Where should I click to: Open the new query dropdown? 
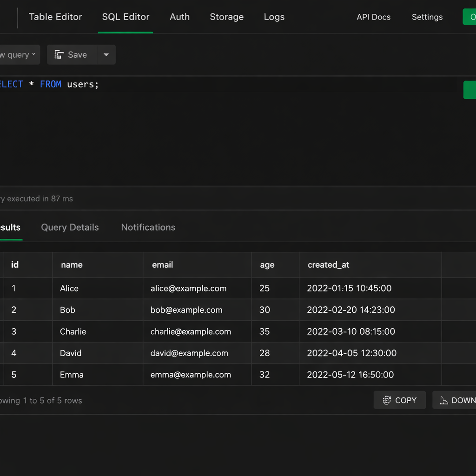point(19,55)
